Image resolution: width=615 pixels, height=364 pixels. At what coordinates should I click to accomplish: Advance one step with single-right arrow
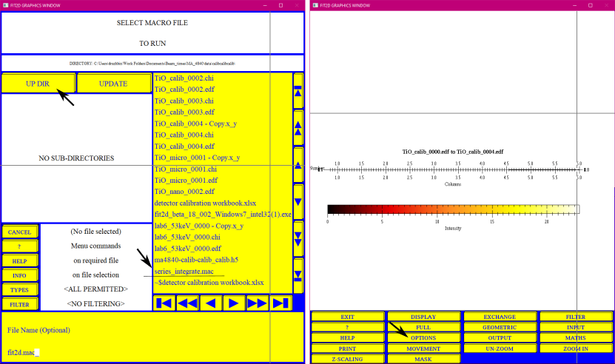click(234, 303)
